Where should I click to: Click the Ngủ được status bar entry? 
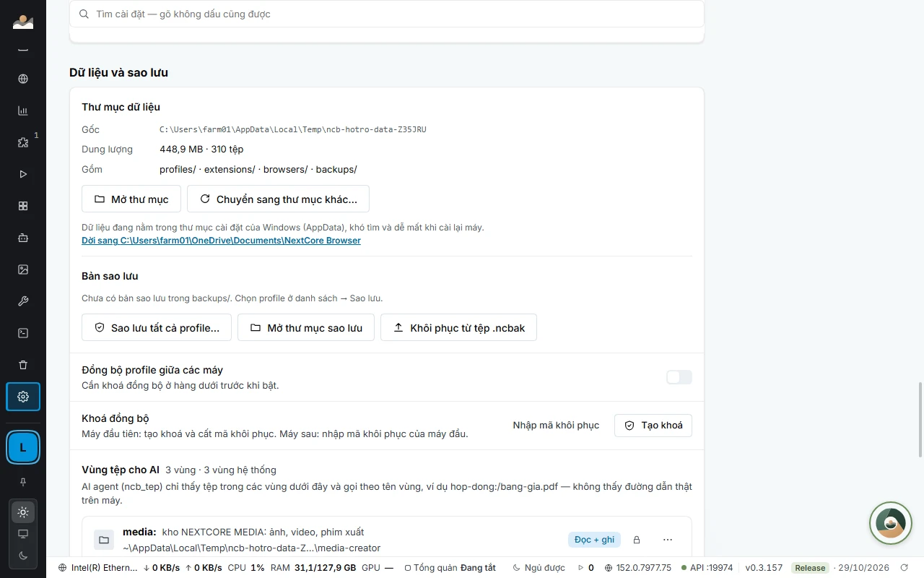coord(540,568)
